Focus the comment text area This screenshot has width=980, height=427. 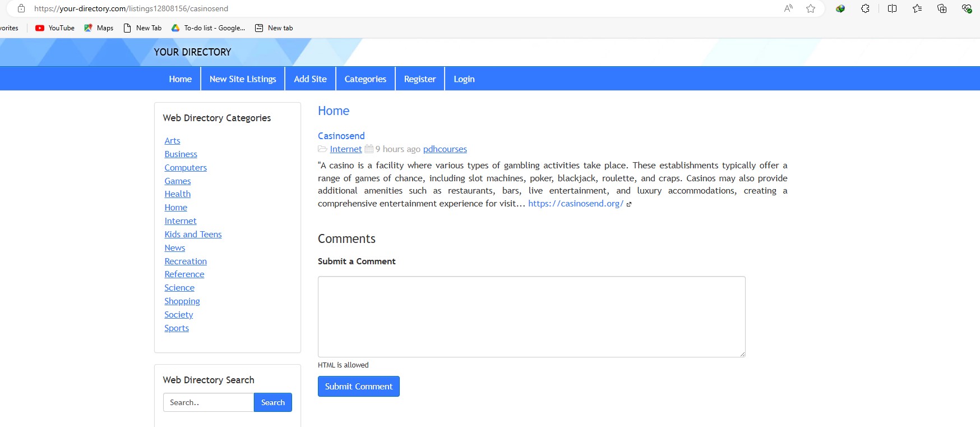[x=531, y=316]
